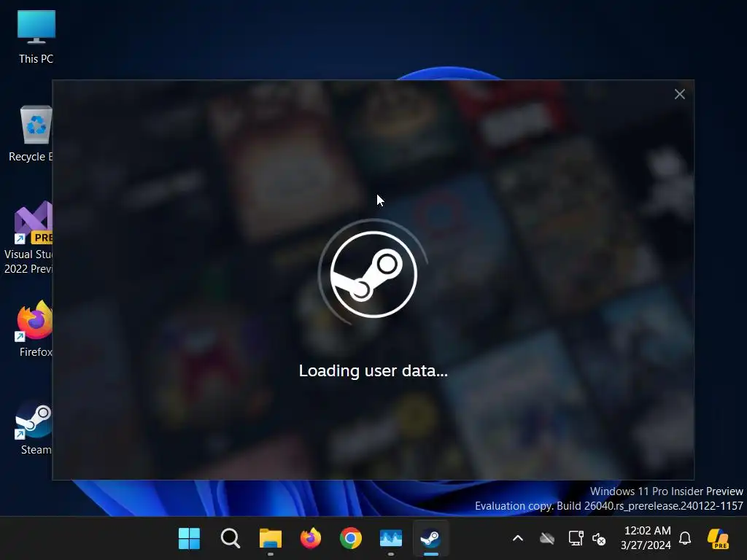Select the Recycle Bin desktop icon
Viewport: 747px width, 560px height.
[31, 134]
